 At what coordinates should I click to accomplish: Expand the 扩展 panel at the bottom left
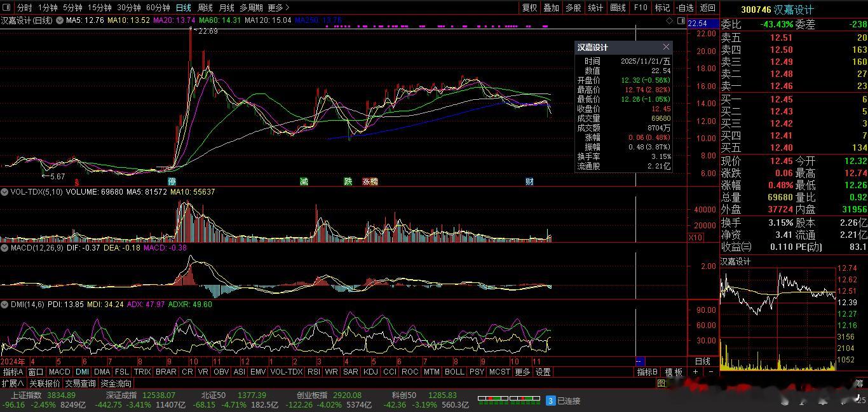pos(13,383)
